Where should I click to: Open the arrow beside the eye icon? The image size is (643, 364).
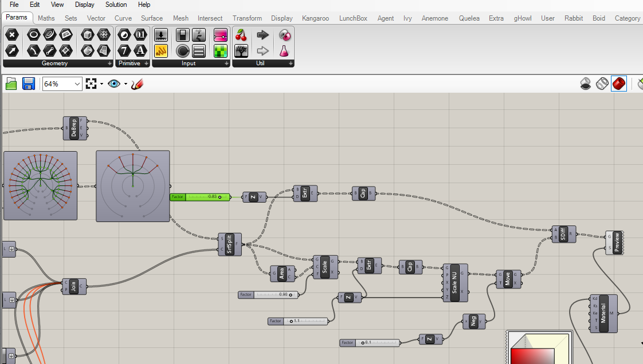pos(126,84)
